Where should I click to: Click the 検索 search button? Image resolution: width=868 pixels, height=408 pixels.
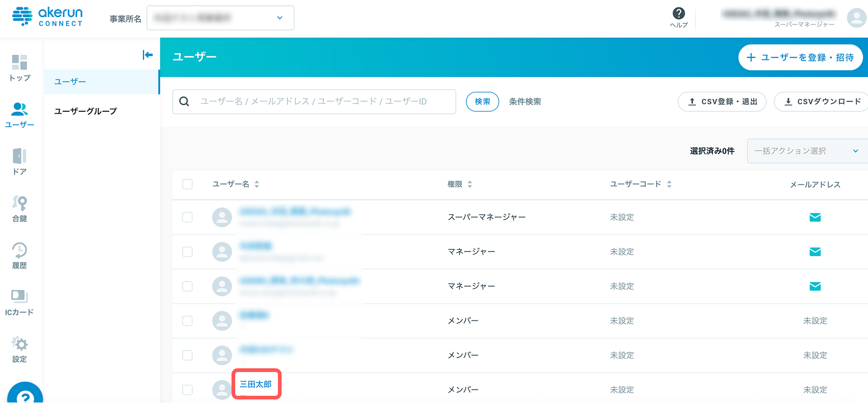pos(483,101)
